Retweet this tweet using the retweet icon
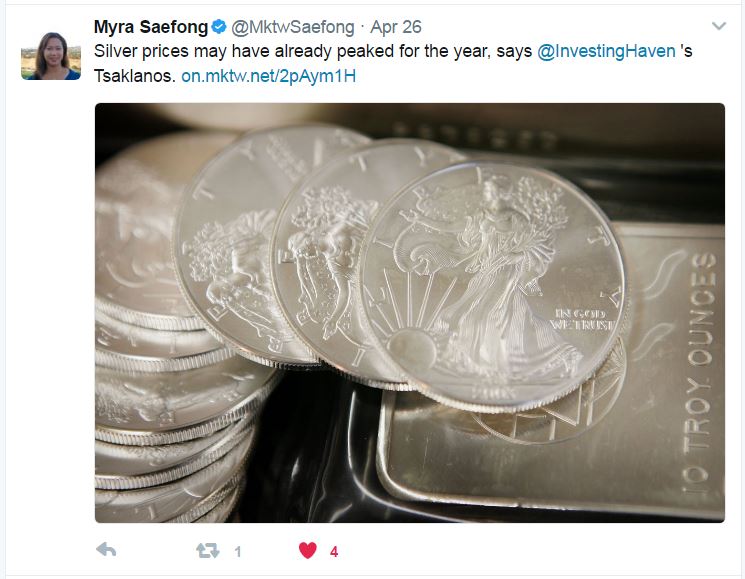The width and height of the screenshot is (745, 579). (208, 551)
